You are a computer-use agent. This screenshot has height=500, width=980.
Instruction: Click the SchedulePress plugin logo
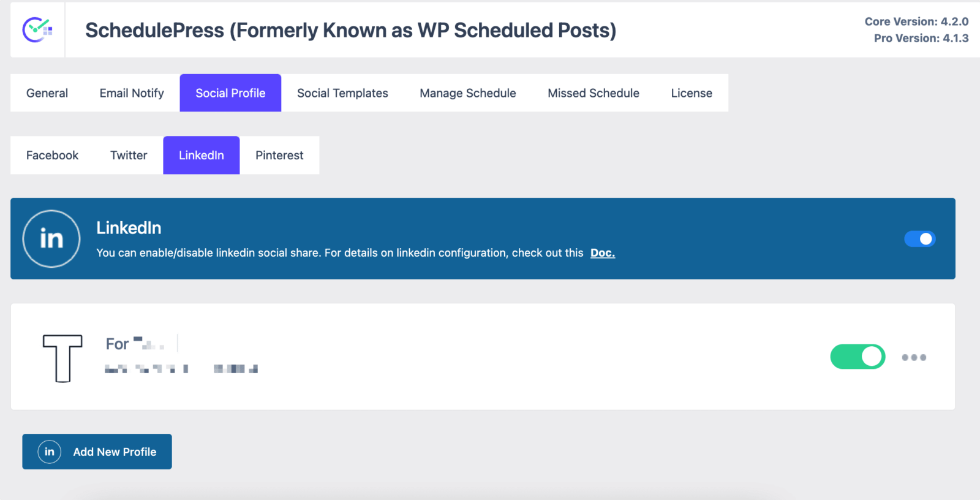(38, 29)
